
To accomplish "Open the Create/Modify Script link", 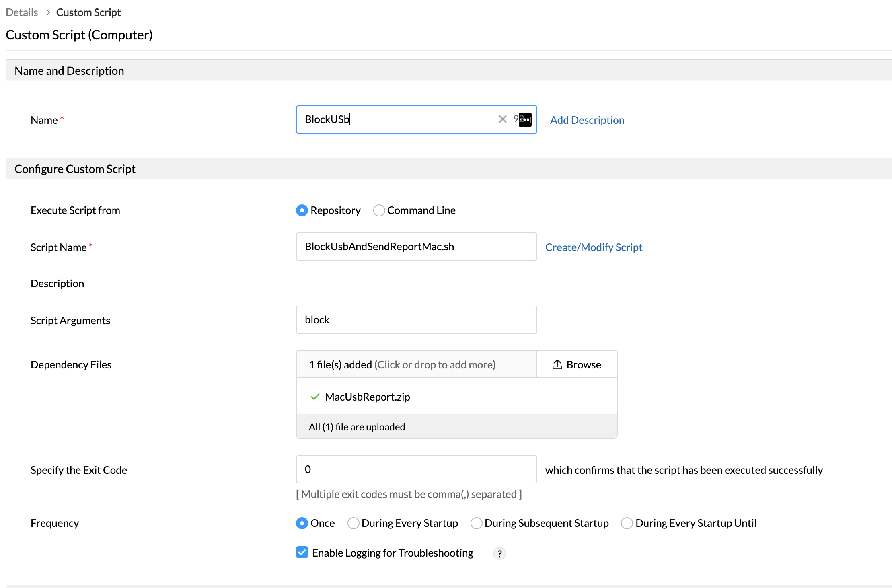I will (x=593, y=247).
